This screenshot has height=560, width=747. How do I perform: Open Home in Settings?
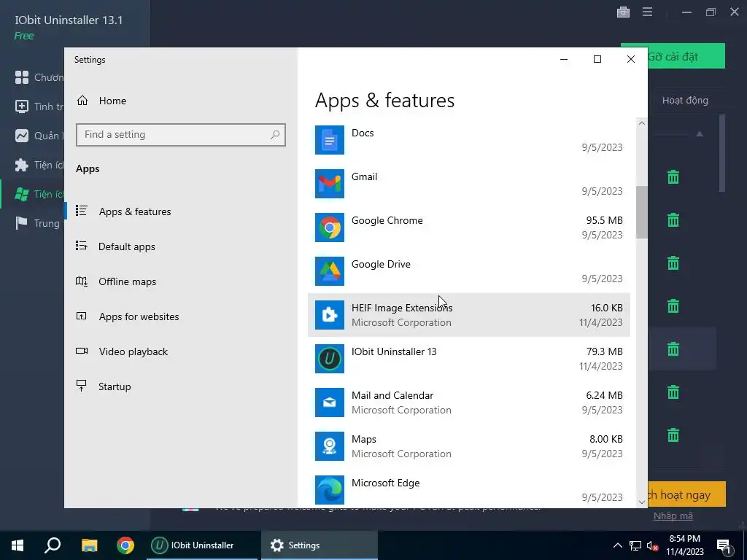coord(112,101)
